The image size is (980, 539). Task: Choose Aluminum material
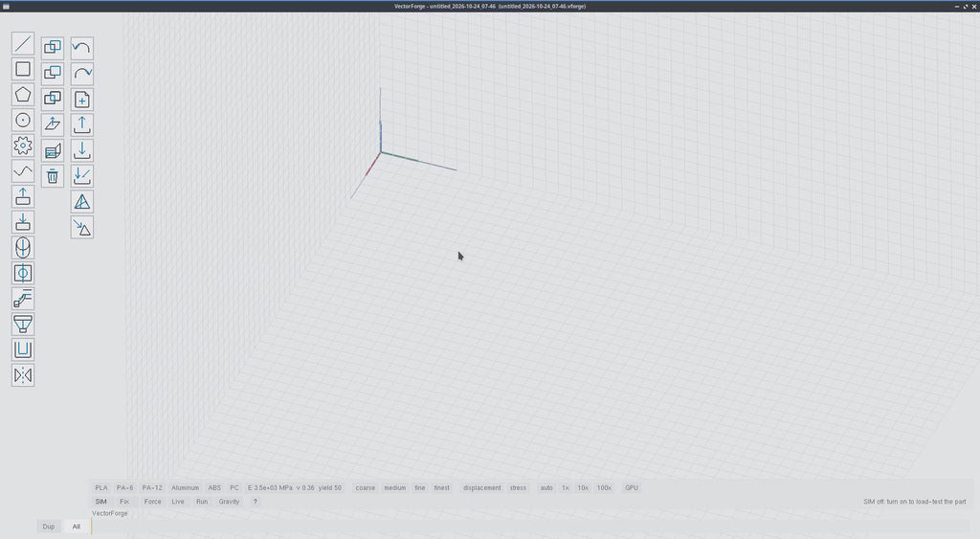pos(185,487)
